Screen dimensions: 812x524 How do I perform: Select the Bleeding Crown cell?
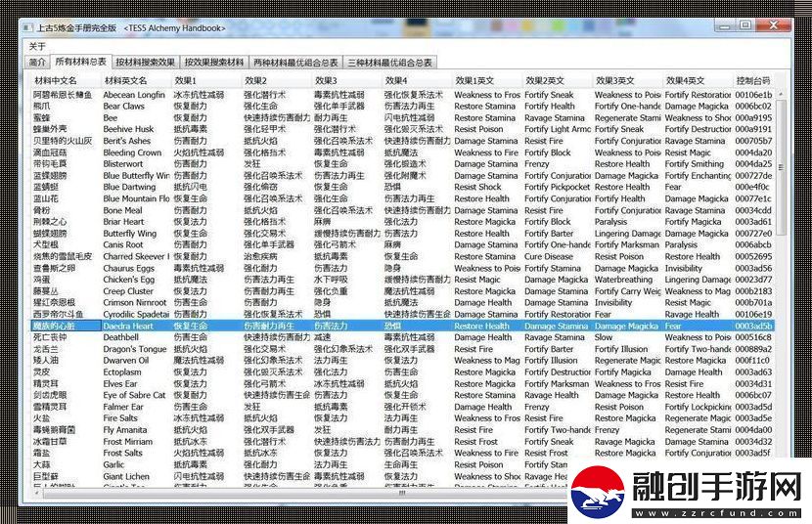click(x=136, y=153)
